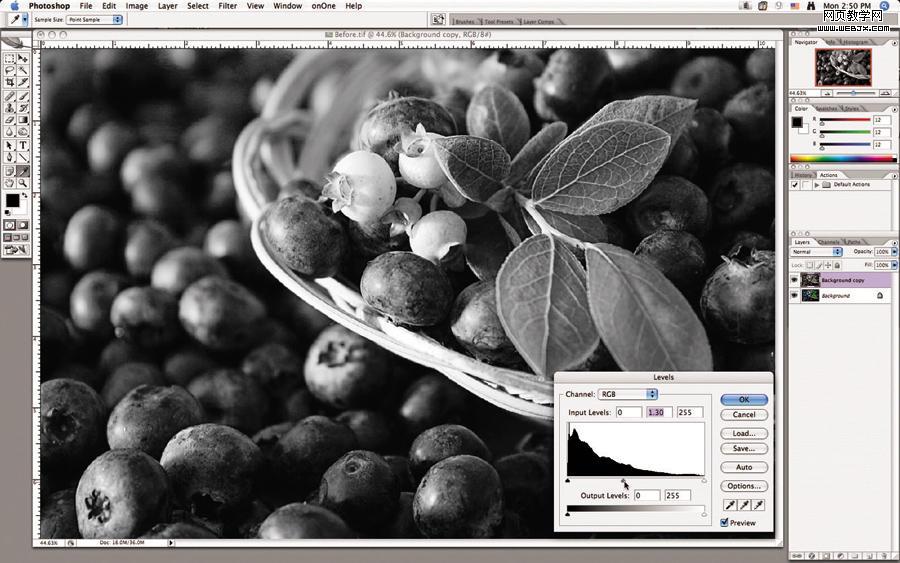Open the Filter menu
This screenshot has width=900, height=563.
click(x=228, y=6)
